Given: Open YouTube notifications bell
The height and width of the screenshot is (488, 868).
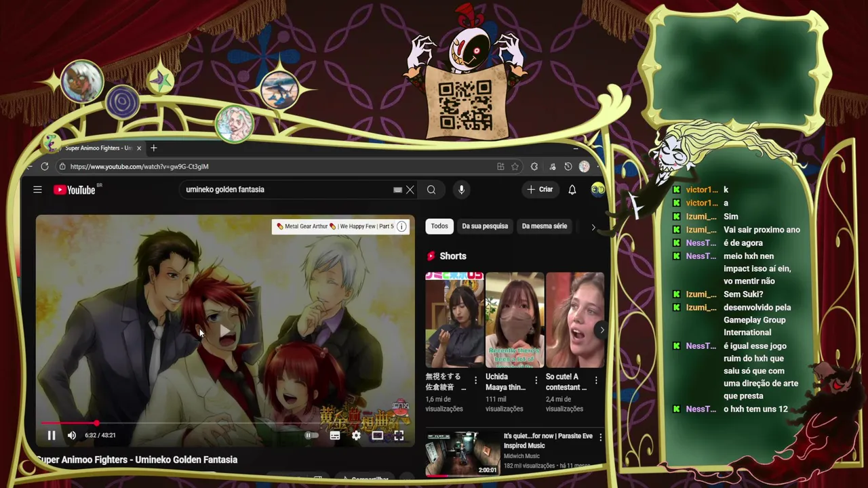Looking at the screenshot, I should (x=572, y=190).
